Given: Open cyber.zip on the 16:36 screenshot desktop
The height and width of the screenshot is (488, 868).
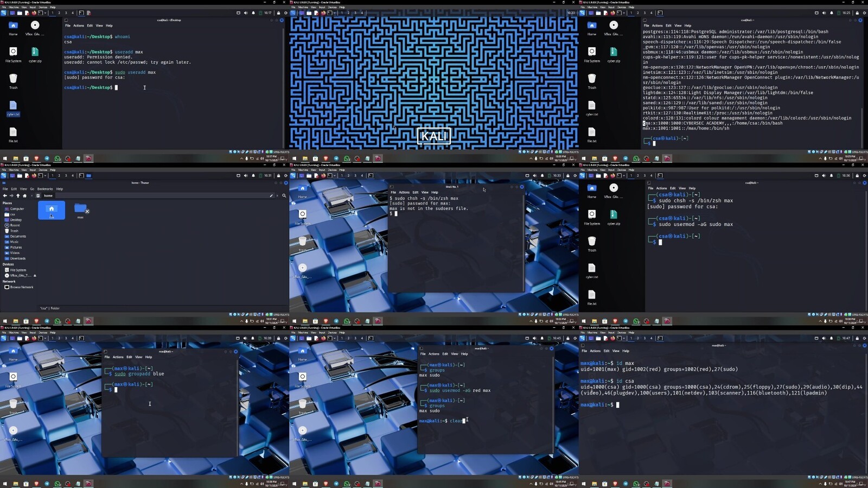Looking at the screenshot, I should click(x=614, y=217).
